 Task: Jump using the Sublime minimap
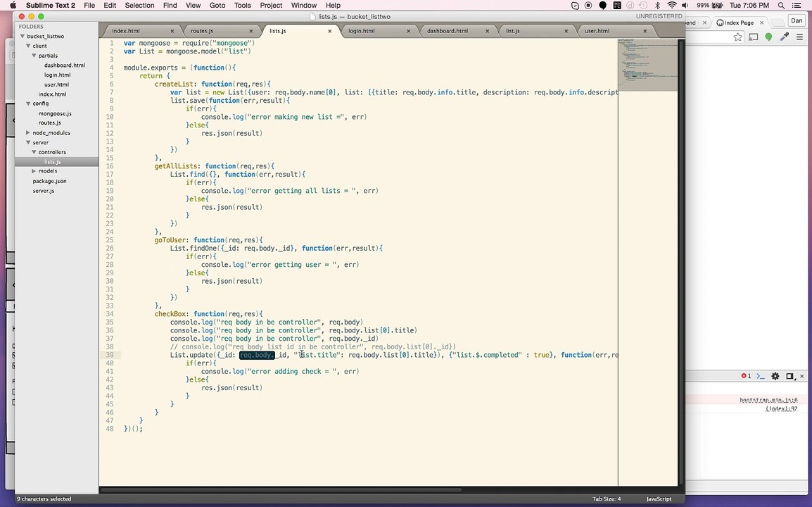click(647, 65)
